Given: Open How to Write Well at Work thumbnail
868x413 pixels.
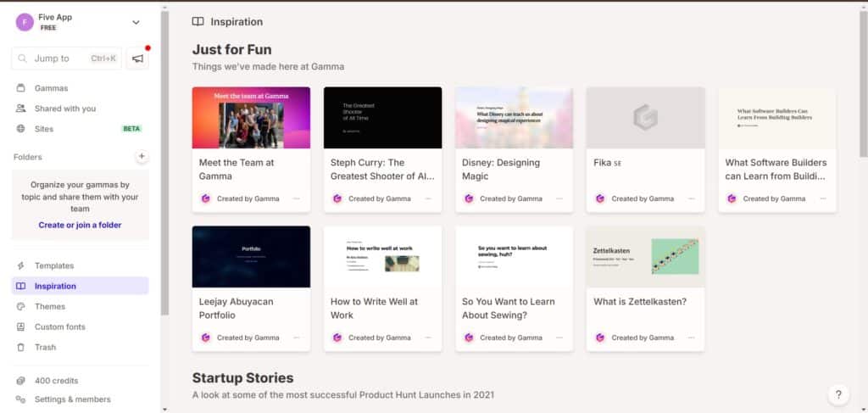Looking at the screenshot, I should 382,256.
